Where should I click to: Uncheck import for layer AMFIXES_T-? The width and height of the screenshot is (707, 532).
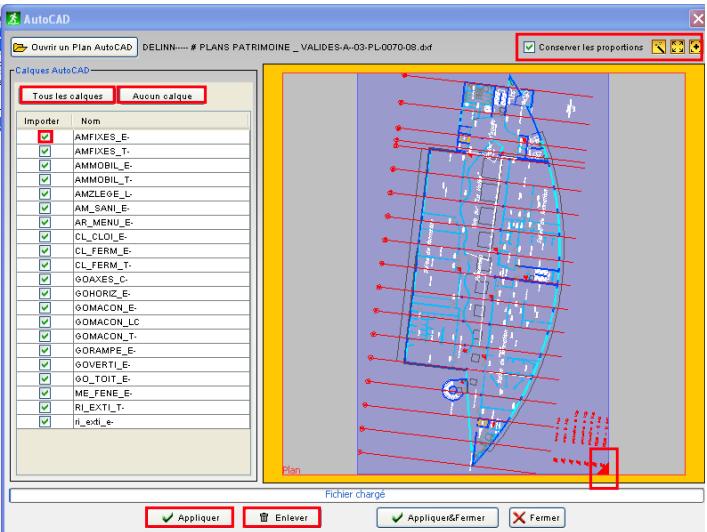[45, 151]
